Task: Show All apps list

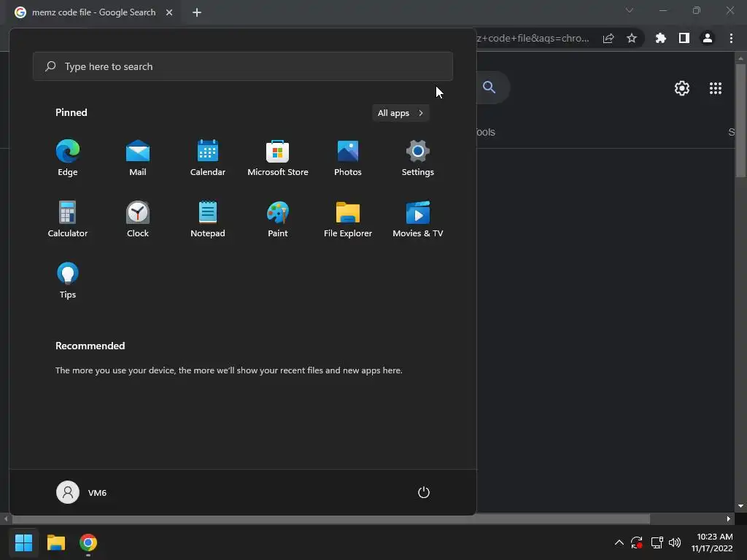Action: point(400,113)
